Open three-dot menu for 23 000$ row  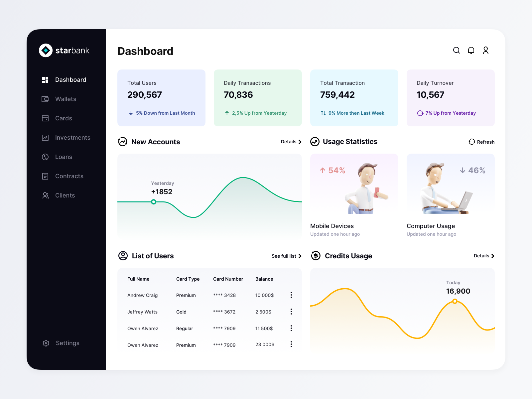pos(291,344)
